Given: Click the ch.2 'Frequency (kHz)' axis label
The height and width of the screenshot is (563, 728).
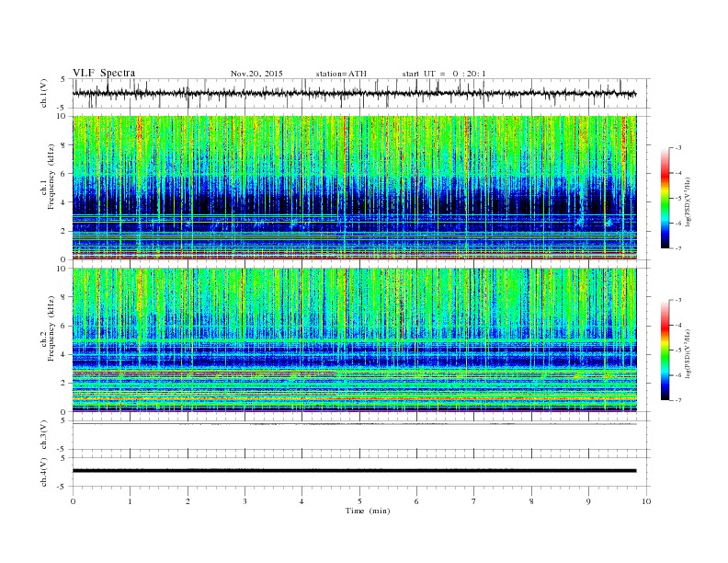Looking at the screenshot, I should (51, 329).
